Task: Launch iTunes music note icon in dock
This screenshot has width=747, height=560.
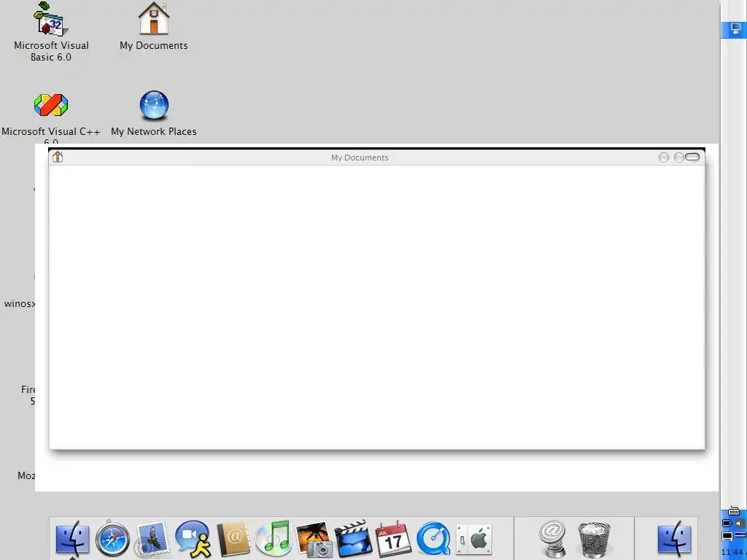Action: click(x=273, y=539)
